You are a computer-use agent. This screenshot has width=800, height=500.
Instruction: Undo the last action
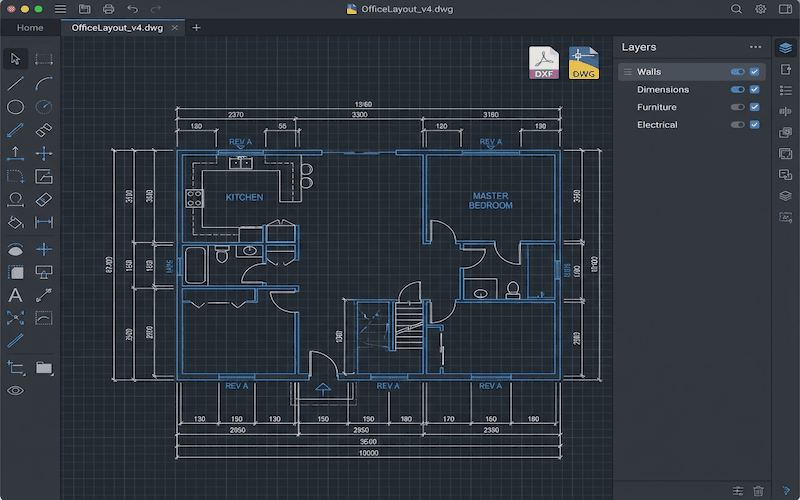(x=133, y=9)
